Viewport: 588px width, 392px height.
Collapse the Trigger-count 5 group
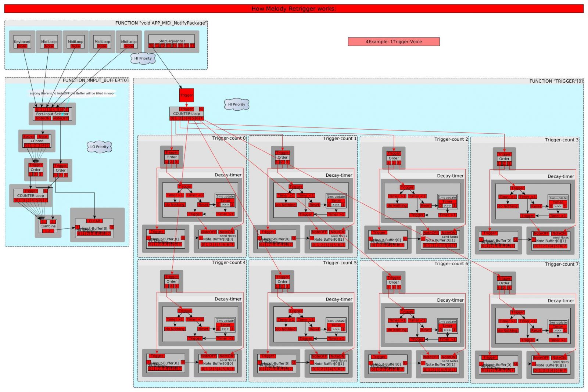coord(340,263)
